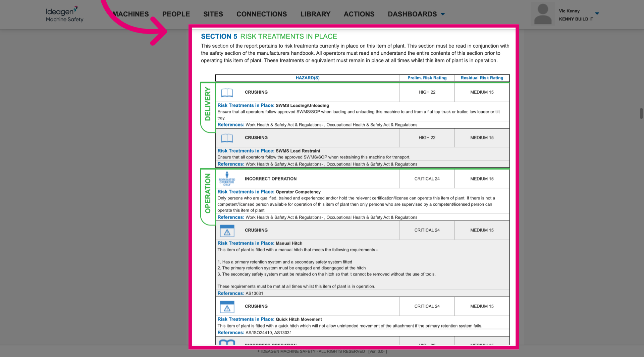This screenshot has width=644, height=357.
Task: Click the SWMS Loading/Unloading book icon
Action: click(227, 92)
